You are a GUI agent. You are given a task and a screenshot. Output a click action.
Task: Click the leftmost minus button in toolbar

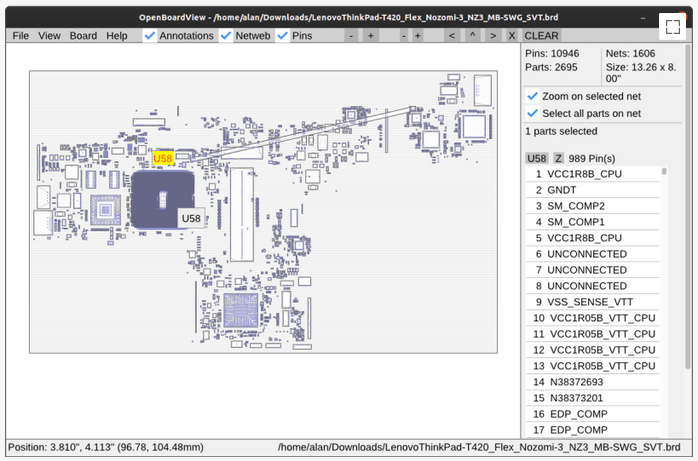pos(351,36)
